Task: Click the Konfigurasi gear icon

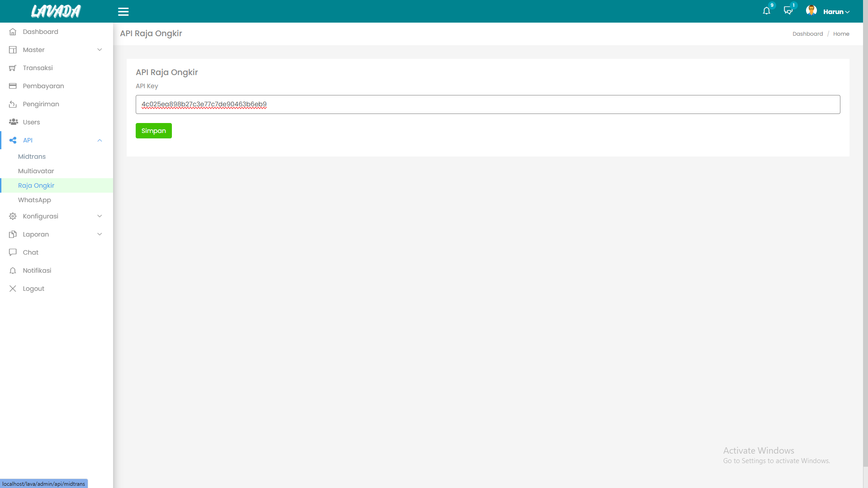Action: point(13,216)
